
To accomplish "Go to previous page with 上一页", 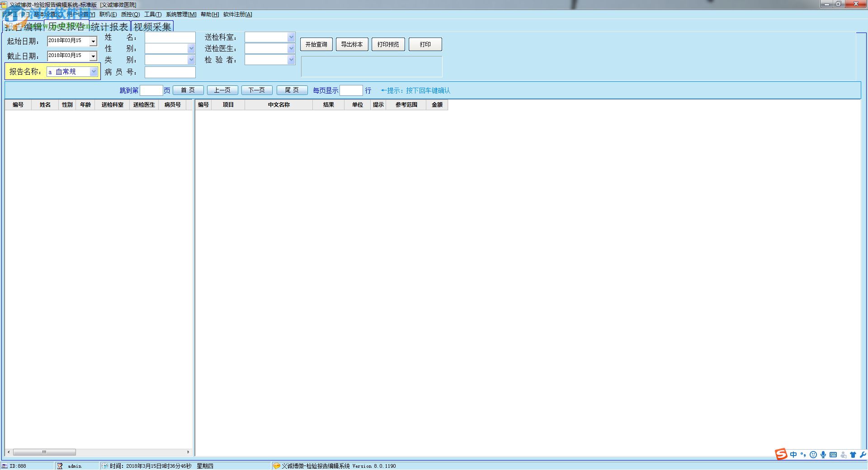I will coord(222,90).
